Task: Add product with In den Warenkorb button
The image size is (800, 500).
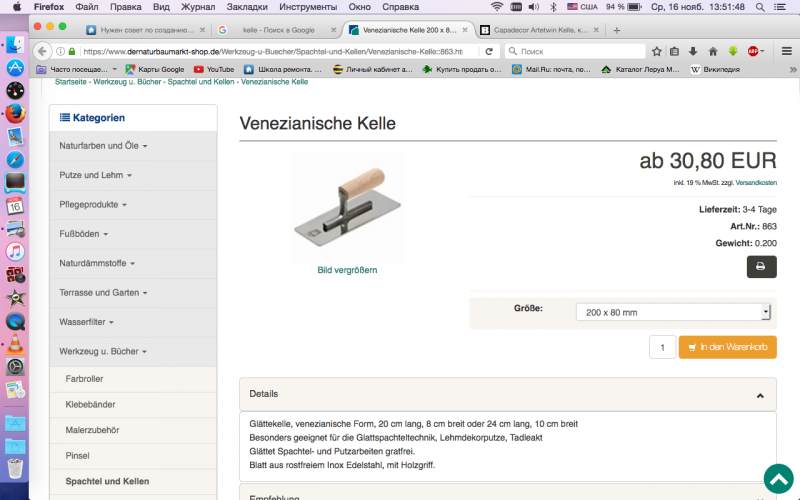Action: (x=728, y=347)
